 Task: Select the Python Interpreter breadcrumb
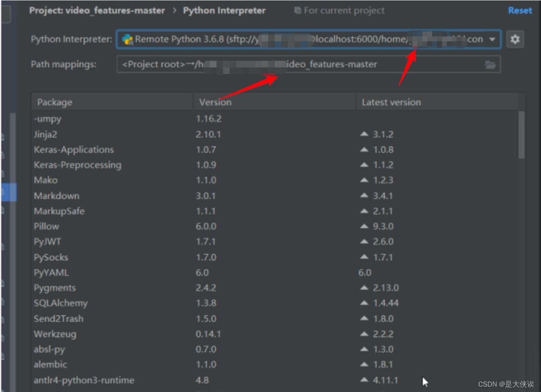point(224,11)
